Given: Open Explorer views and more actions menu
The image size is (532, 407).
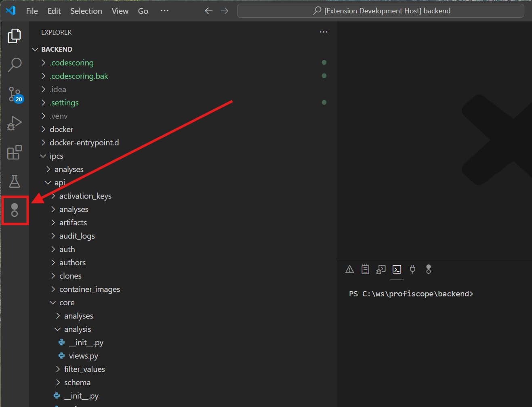Looking at the screenshot, I should click(324, 32).
